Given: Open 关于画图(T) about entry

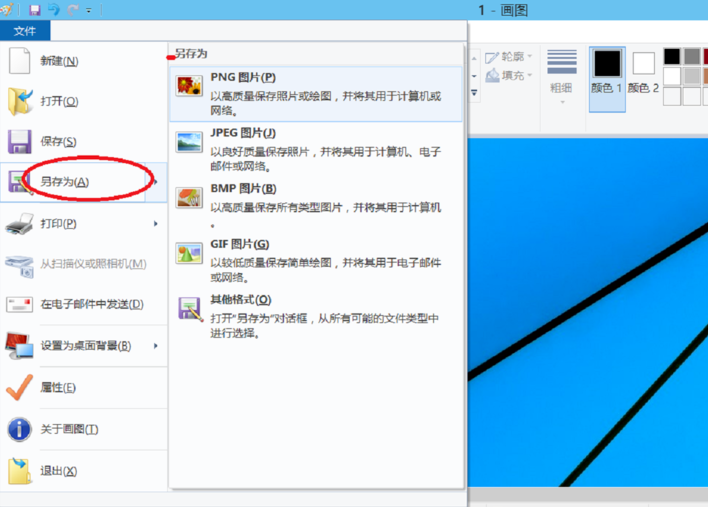Looking at the screenshot, I should (x=84, y=429).
